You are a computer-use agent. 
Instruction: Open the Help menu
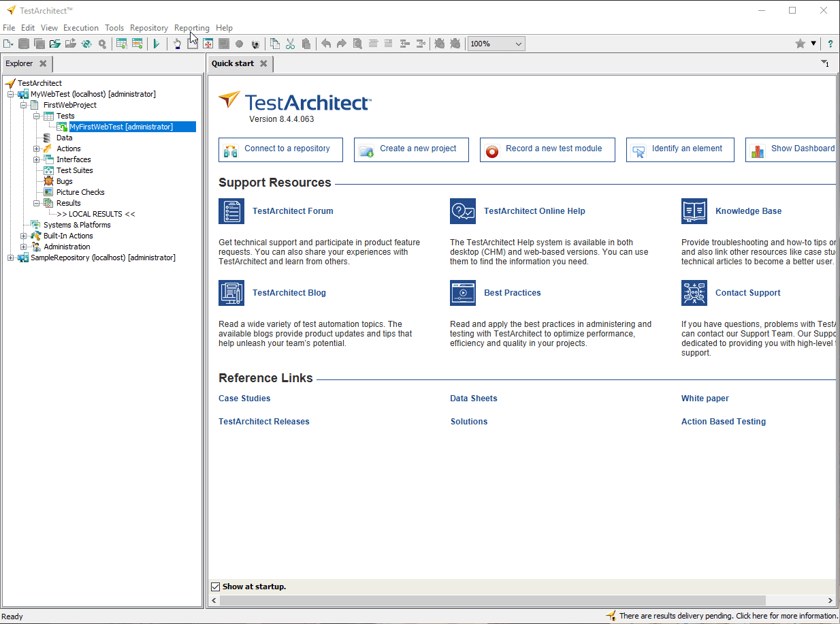click(x=224, y=28)
